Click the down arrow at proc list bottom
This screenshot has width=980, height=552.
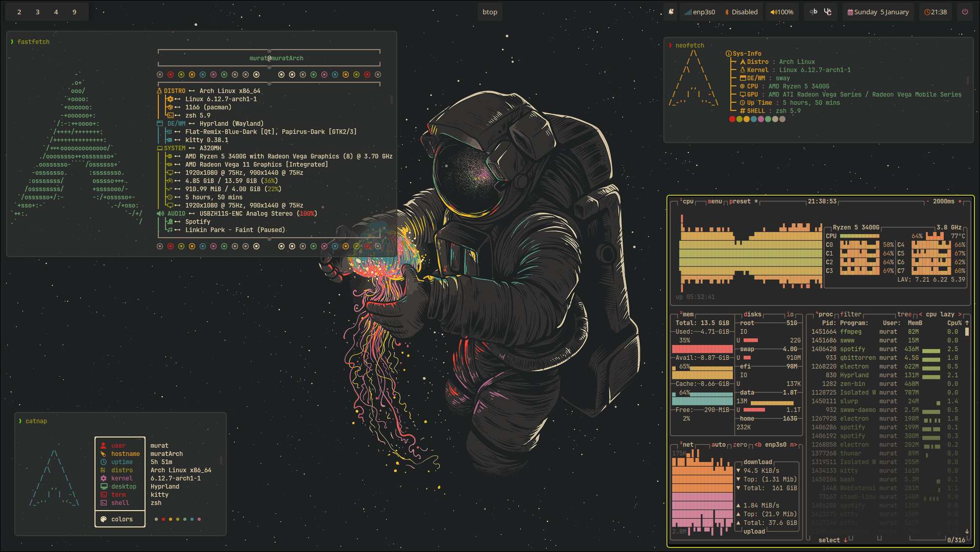tap(967, 532)
